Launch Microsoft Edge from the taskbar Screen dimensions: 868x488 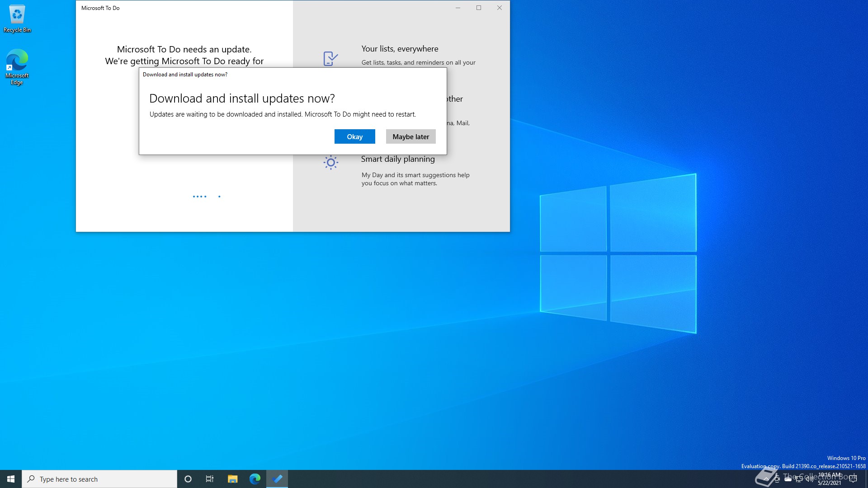point(255,479)
